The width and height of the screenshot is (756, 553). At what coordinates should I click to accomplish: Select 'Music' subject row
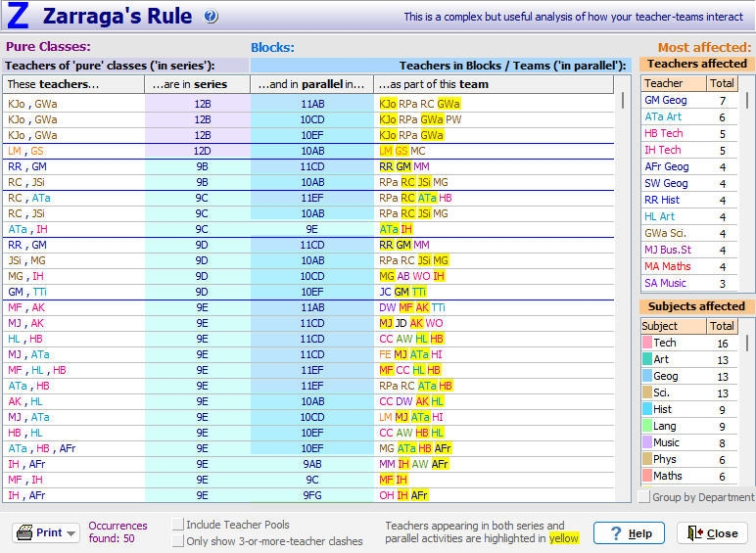coord(689,442)
